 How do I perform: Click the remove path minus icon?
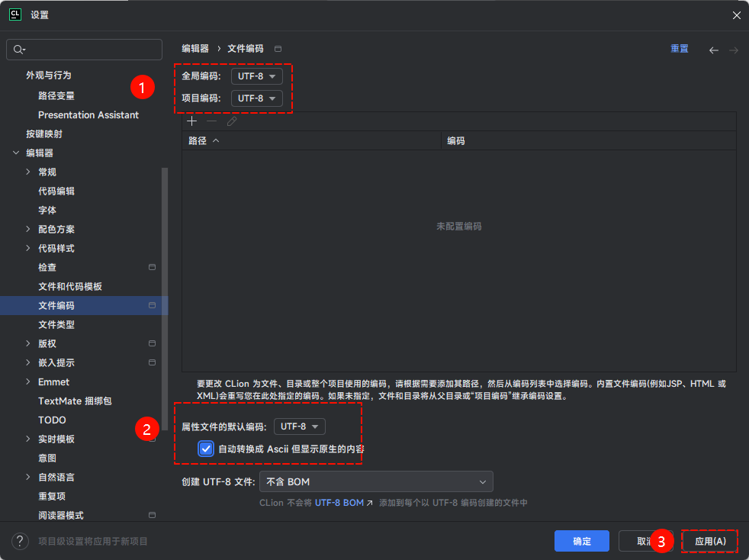[211, 121]
